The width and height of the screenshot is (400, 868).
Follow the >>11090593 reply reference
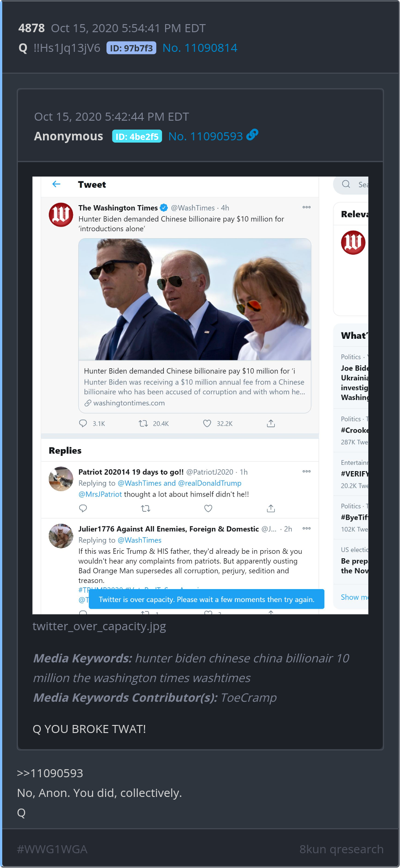click(x=50, y=773)
